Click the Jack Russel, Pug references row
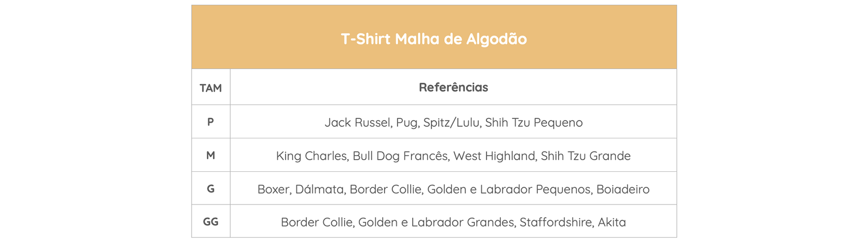Screen dimensions: 868x242 point(454,122)
